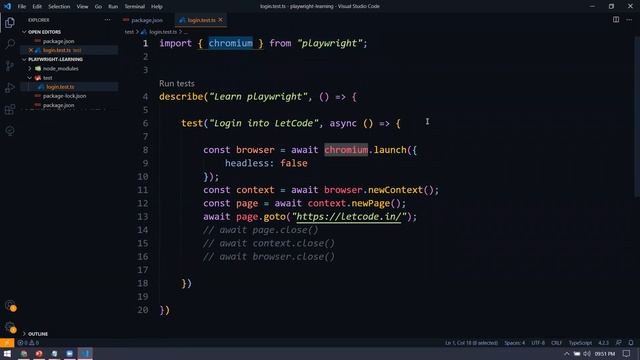Open the Explorer view in activity bar
640x360 pixels.
10,22
